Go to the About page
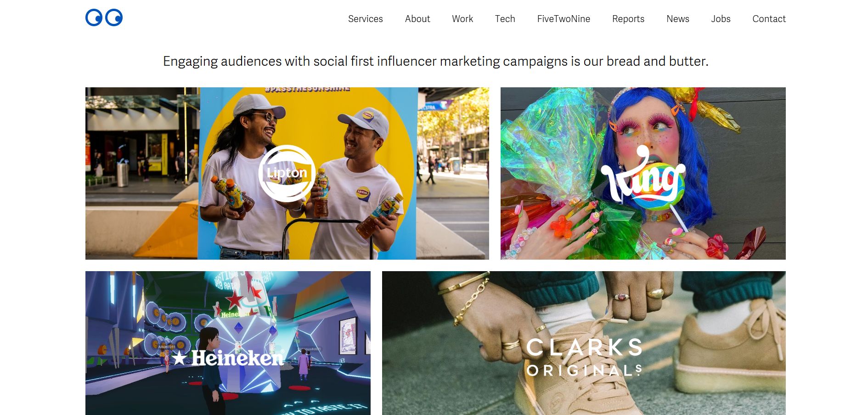Image resolution: width=868 pixels, height=415 pixels. [417, 19]
